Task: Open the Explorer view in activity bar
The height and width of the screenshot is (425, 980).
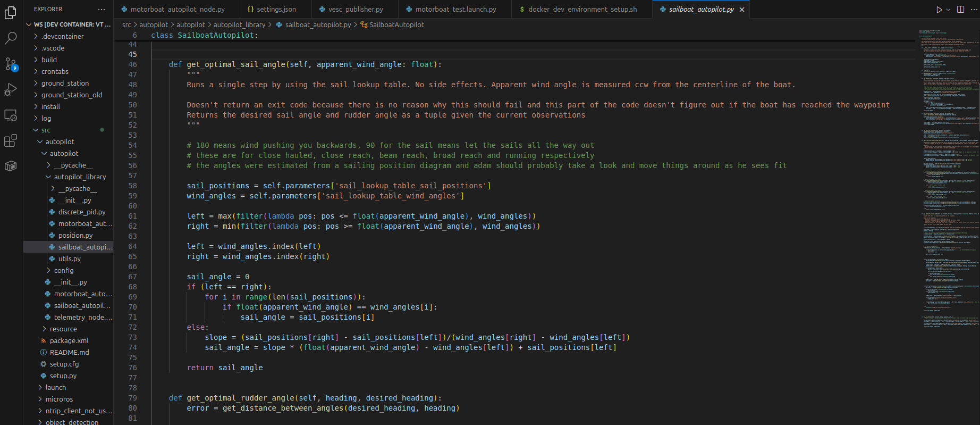Action: [11, 13]
